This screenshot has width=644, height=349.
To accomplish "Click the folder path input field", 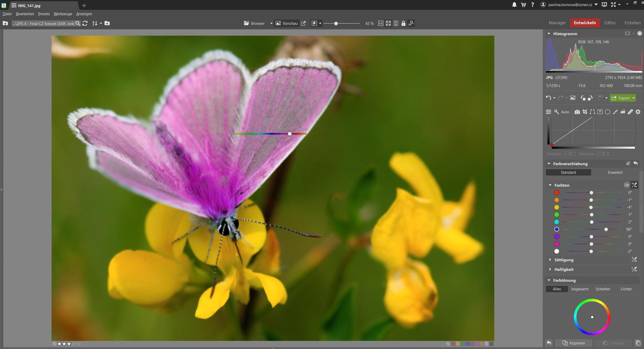I will click(x=43, y=23).
